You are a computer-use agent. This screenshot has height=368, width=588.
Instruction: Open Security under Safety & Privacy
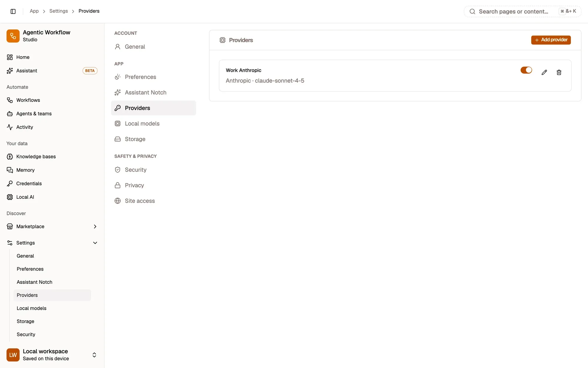coord(153,170)
